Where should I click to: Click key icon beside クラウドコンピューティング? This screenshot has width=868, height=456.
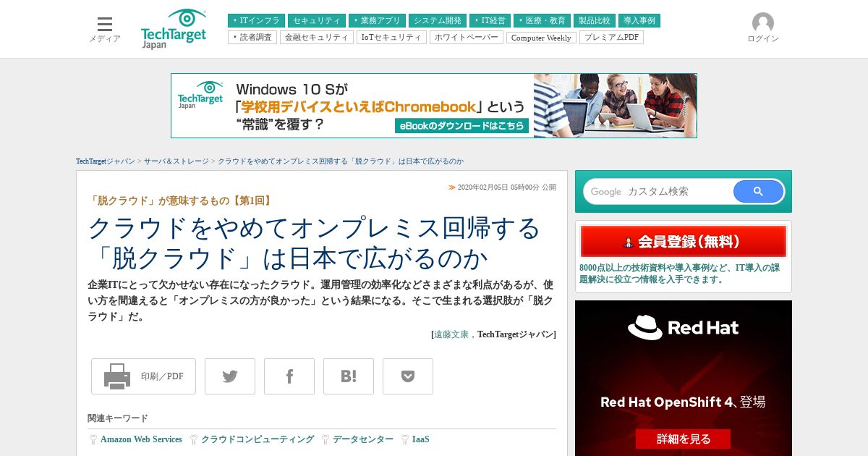(x=194, y=439)
